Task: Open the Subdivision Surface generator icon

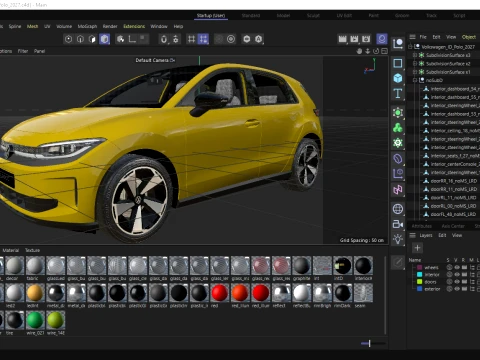Action: [x=398, y=113]
